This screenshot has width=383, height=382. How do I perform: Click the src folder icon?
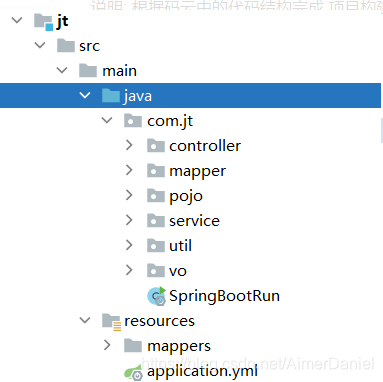[66, 46]
